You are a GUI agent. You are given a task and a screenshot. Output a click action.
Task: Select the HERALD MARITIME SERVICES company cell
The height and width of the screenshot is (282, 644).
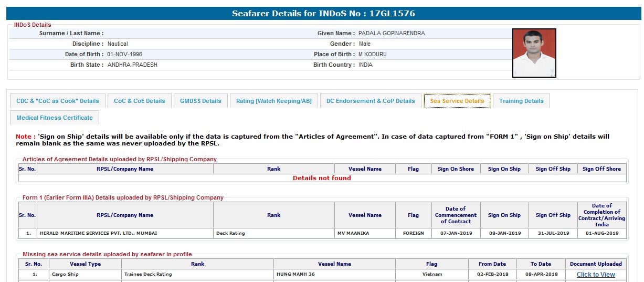98,233
